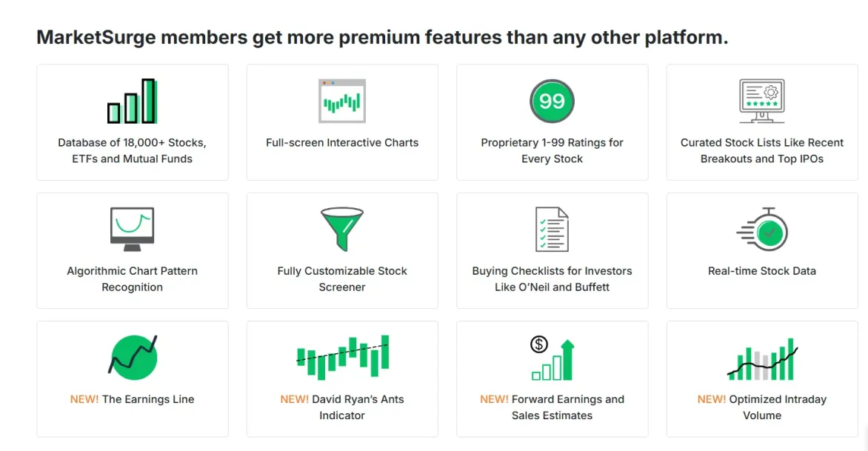The width and height of the screenshot is (868, 451).
Task: Click the green funnel screener icon
Action: [x=341, y=230]
